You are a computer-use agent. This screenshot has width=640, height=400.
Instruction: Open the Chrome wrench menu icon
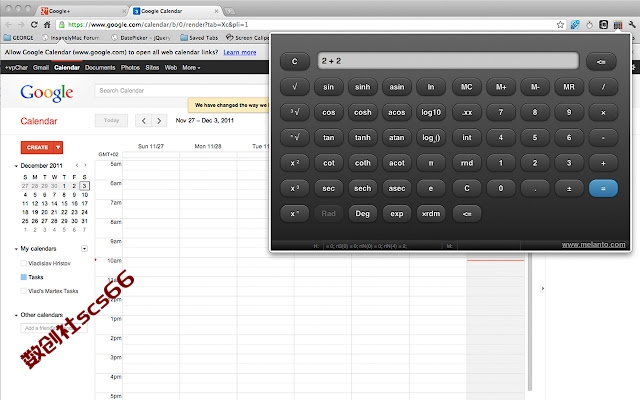[x=632, y=24]
